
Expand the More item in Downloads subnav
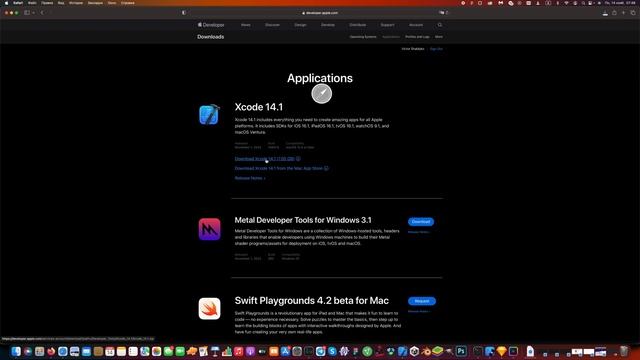tap(439, 37)
